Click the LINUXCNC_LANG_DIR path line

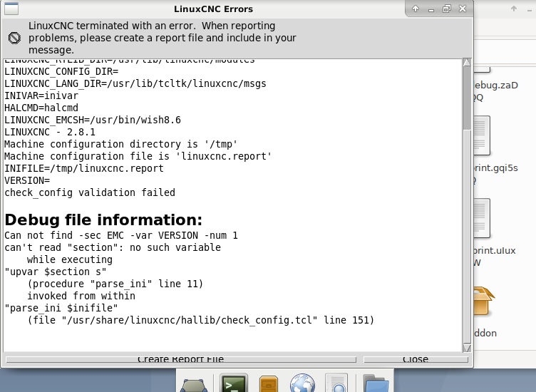[135, 83]
